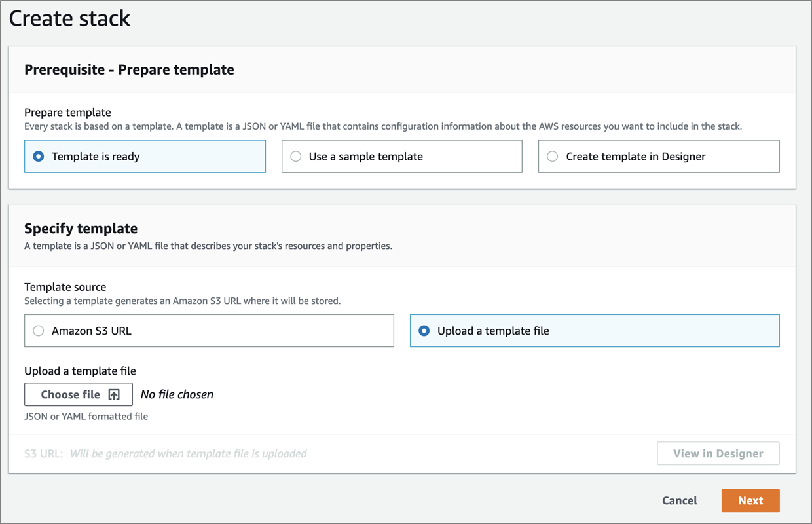Click the "Upload a template file" label above Choose file
Screen dimensions: 812x524
80,371
